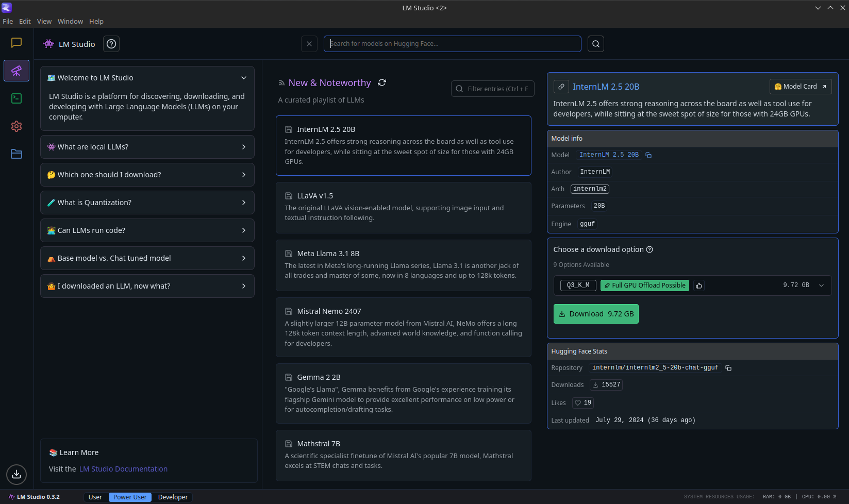Click the InternLM 2.5 20B heading link
The height and width of the screenshot is (504, 849).
pyautogui.click(x=606, y=87)
